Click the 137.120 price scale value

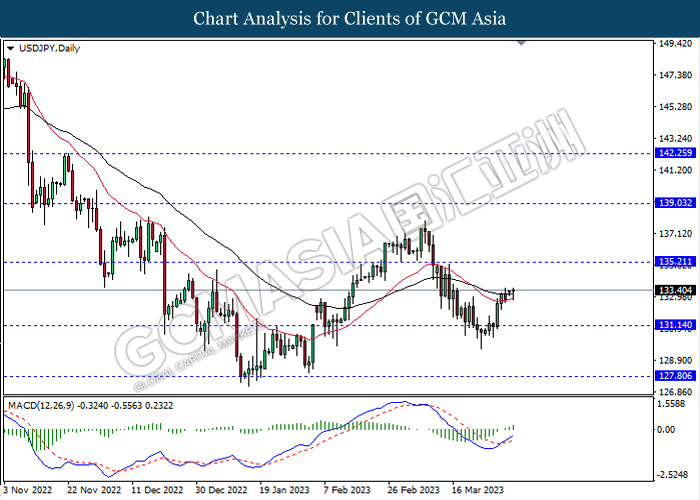point(676,234)
